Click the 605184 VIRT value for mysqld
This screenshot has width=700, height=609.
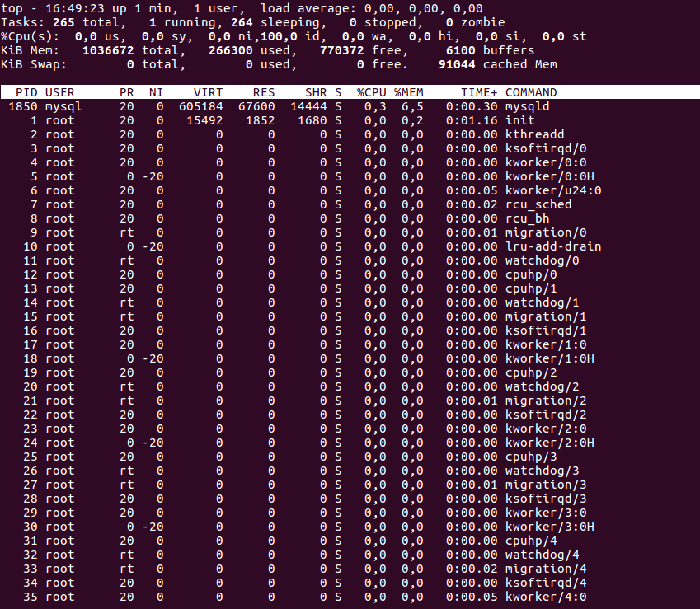[x=201, y=106]
